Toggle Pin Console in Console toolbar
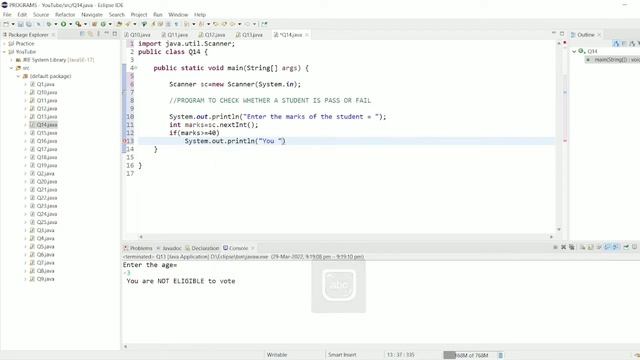Image resolution: width=640 pixels, height=360 pixels. pos(626,247)
